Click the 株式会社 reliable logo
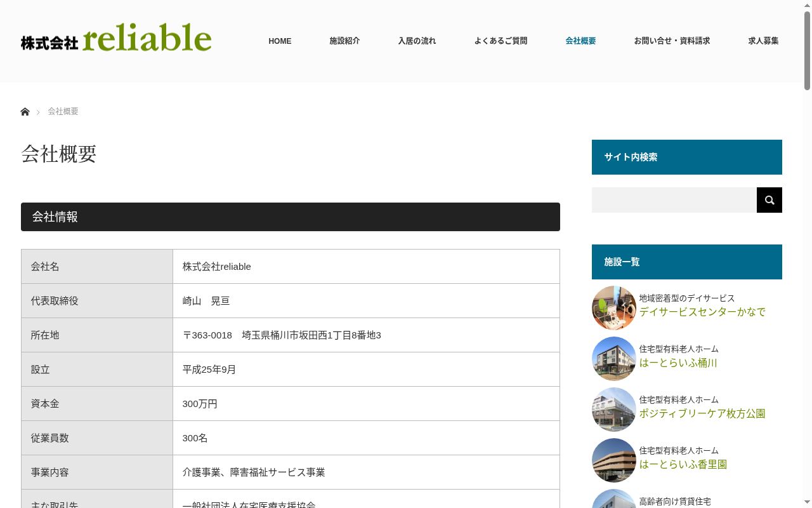This screenshot has height=508, width=812. [116, 39]
